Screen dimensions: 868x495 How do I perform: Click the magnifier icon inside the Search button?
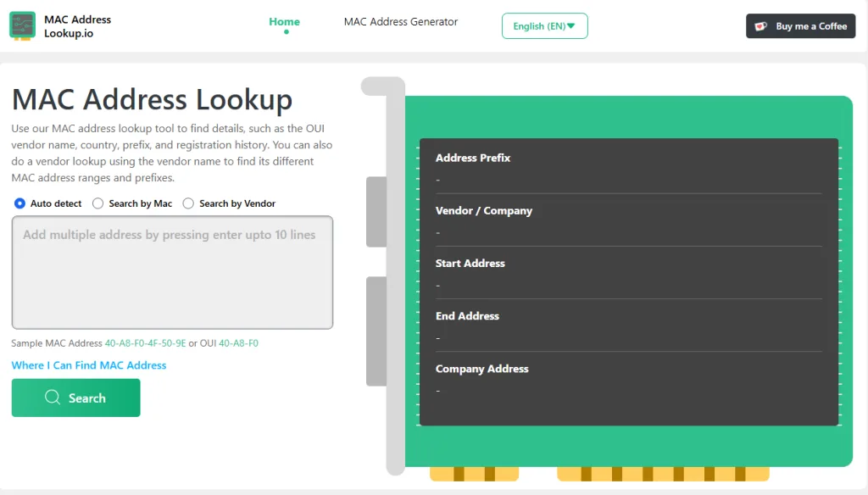coord(52,398)
